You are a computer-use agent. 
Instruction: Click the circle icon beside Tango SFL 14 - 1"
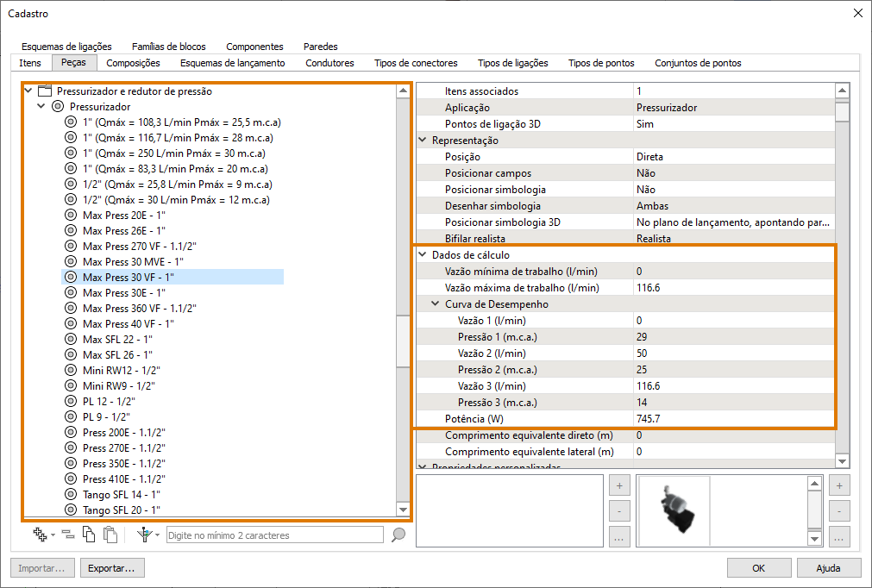click(x=71, y=494)
